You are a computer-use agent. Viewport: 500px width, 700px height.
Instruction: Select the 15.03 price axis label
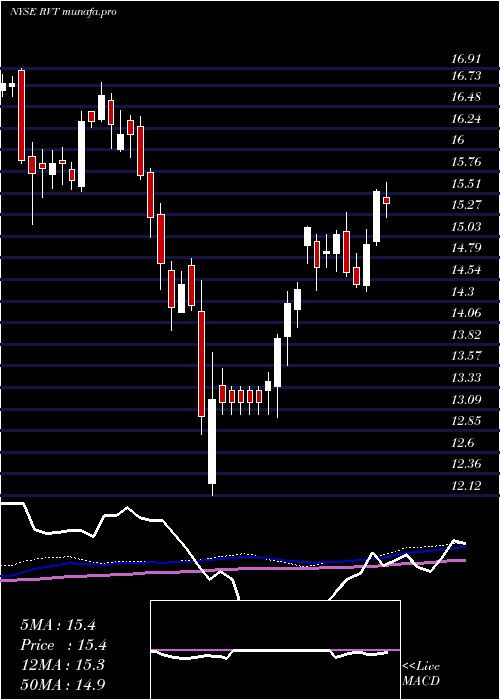467,227
